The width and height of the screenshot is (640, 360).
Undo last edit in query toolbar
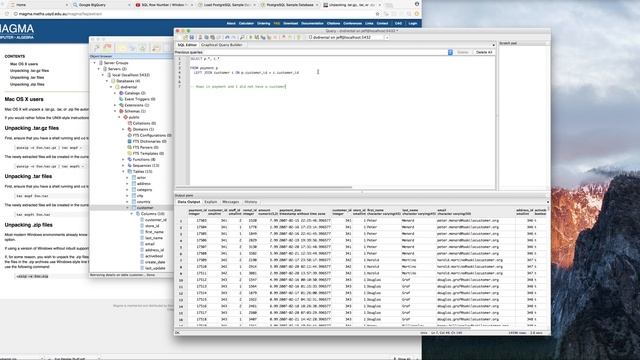click(x=227, y=37)
